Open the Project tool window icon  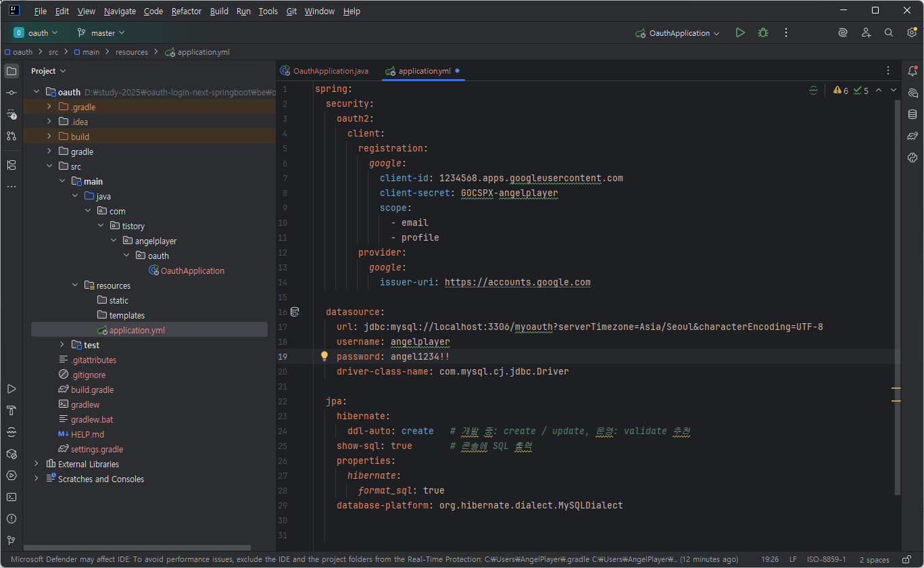tap(11, 71)
